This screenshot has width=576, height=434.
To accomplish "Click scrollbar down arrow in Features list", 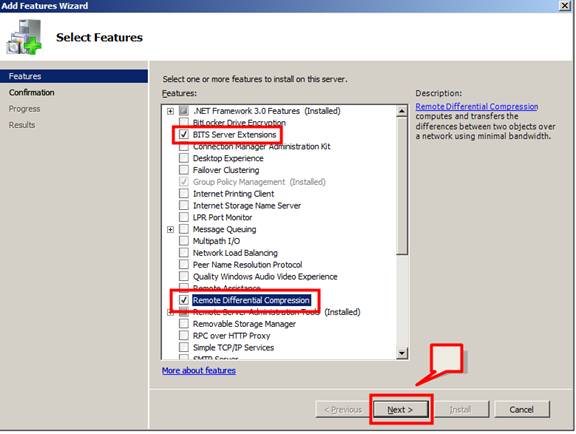I will click(402, 353).
